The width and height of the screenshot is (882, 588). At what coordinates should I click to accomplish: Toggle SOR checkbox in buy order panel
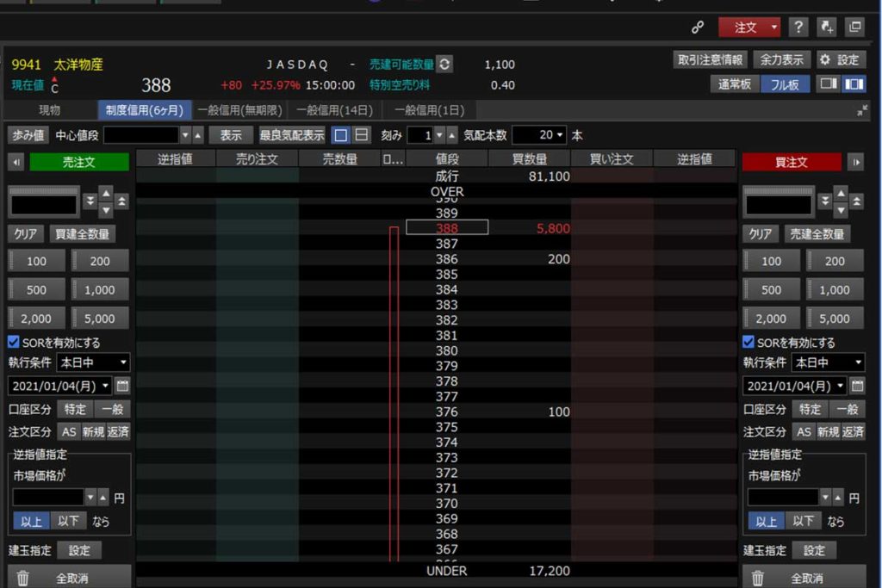[x=748, y=342]
